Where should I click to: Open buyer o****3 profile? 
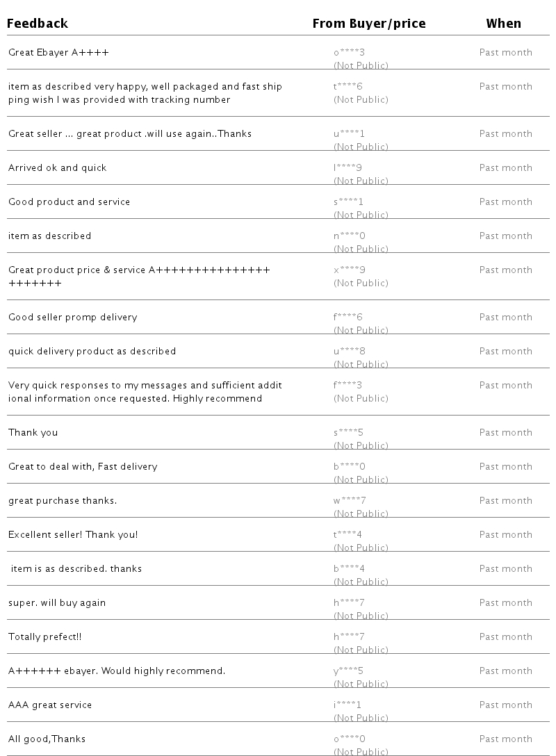pyautogui.click(x=349, y=53)
